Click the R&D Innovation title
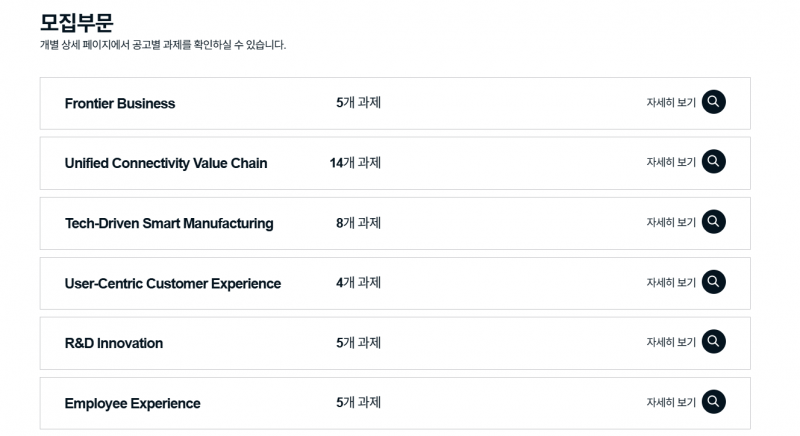The height and width of the screenshot is (436, 800). 114,343
